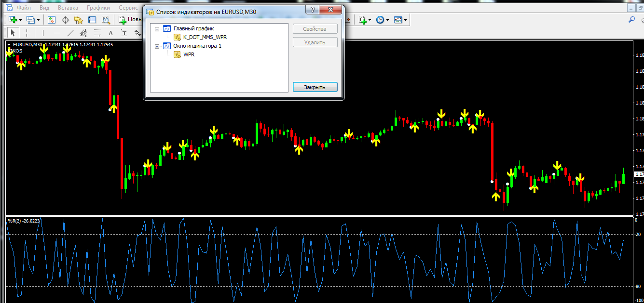Open the Strategy Tester magnifier icon
This screenshot has width=644, height=303.
pyautogui.click(x=106, y=20)
